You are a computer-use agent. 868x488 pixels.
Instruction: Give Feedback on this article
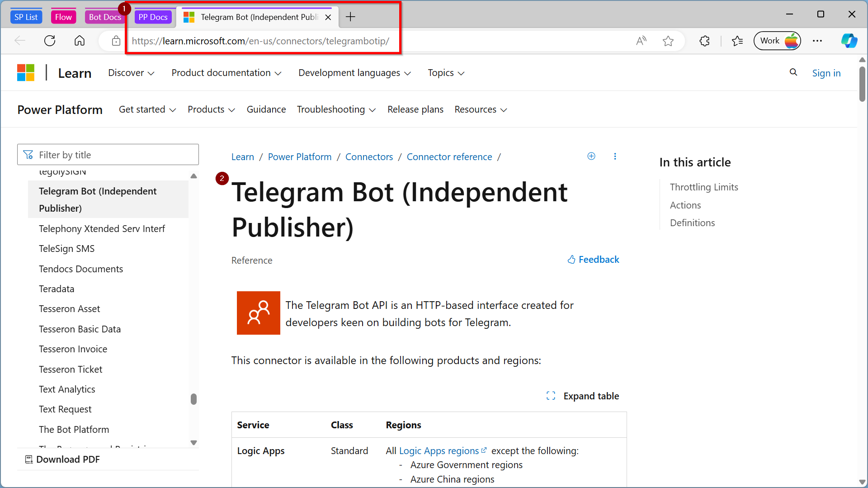(x=593, y=260)
